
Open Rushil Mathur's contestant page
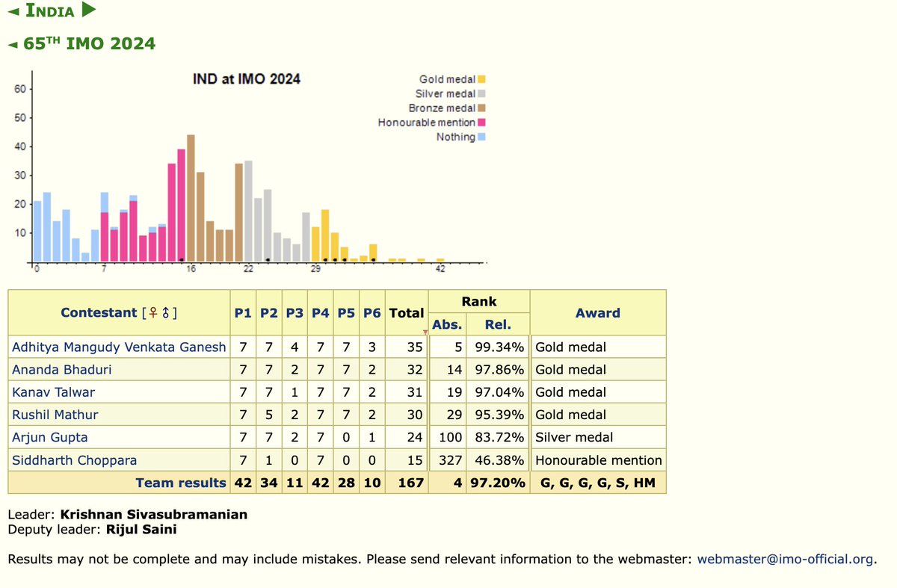coord(55,415)
